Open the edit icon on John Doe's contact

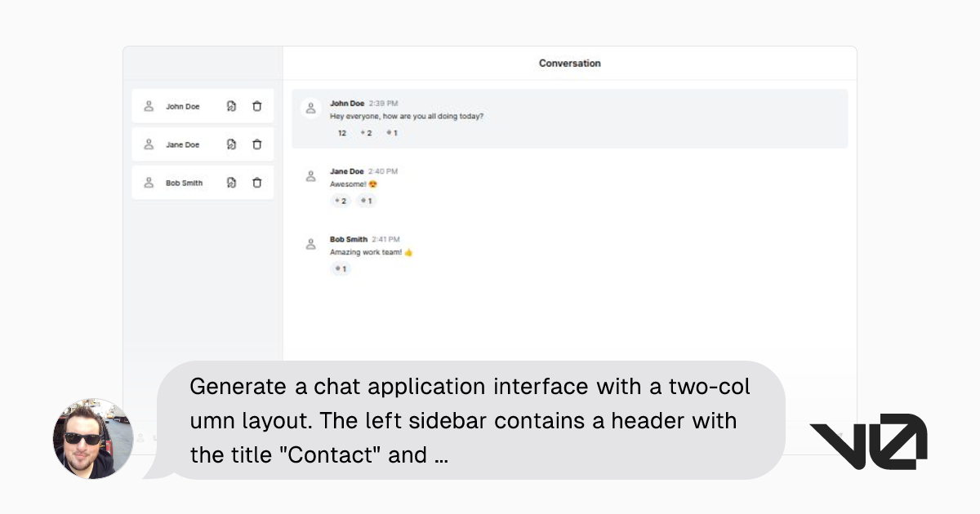tap(231, 105)
